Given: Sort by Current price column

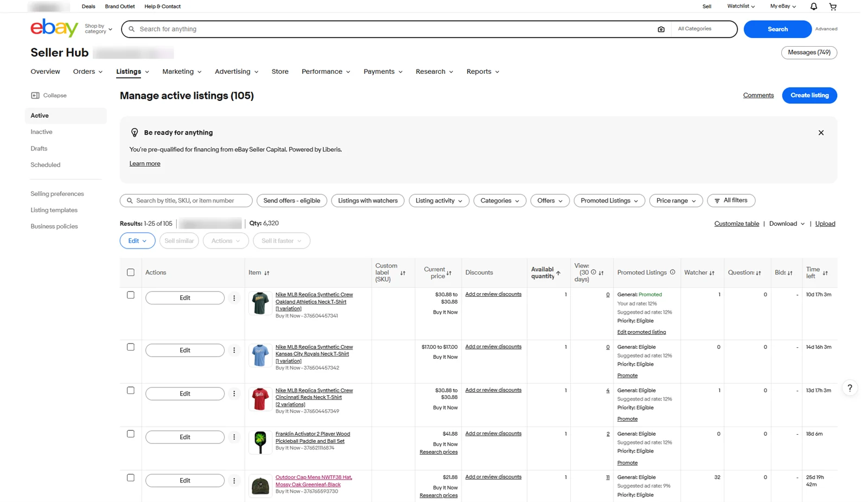Looking at the screenshot, I should coord(449,273).
